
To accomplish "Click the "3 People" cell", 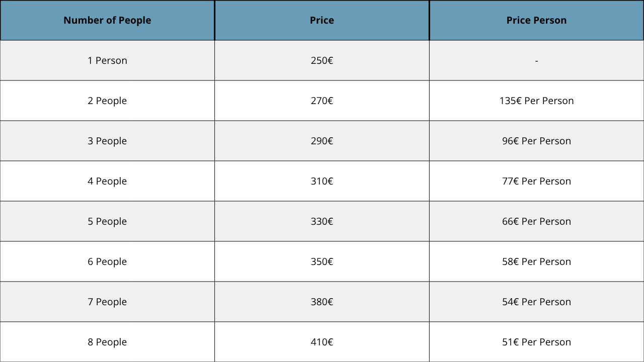I will tap(107, 141).
